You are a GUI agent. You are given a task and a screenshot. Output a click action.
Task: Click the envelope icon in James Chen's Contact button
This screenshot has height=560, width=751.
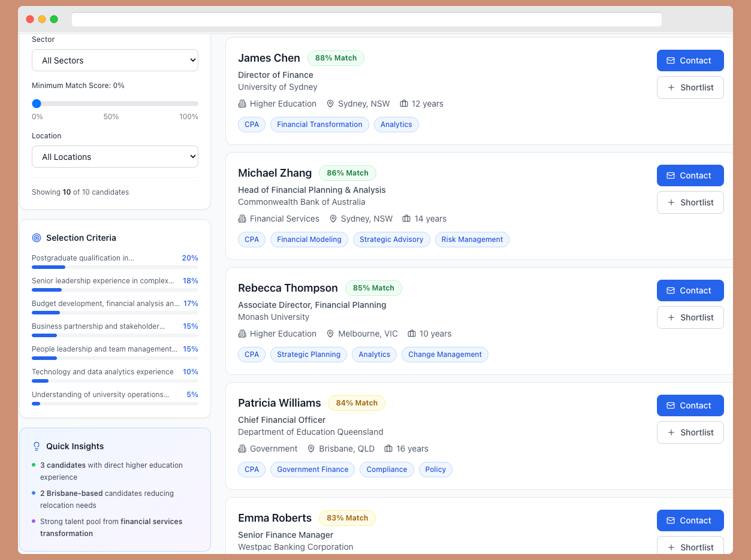point(671,60)
